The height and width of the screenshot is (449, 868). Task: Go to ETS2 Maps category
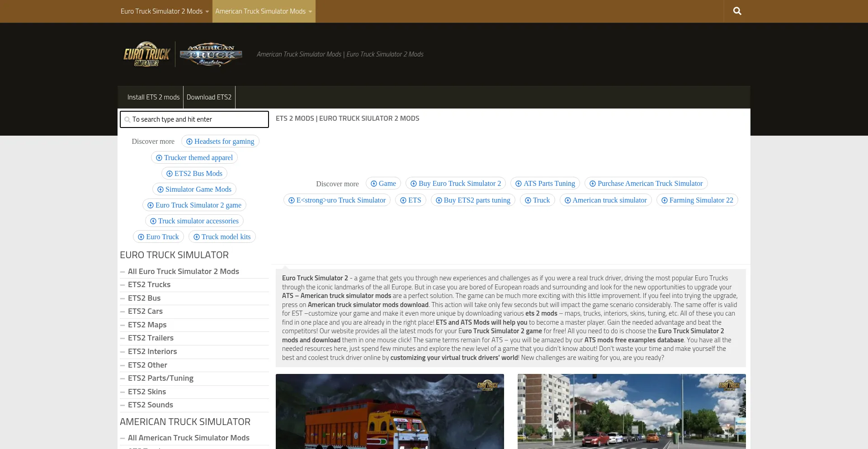(x=147, y=325)
